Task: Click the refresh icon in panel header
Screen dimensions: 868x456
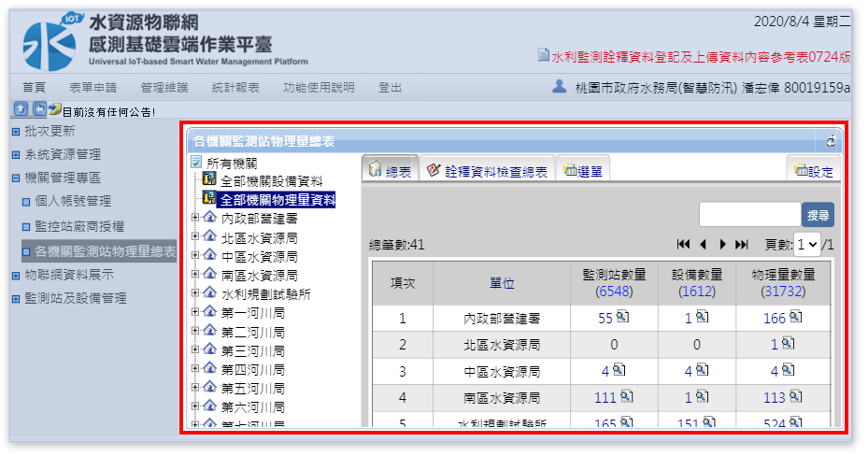Action: [x=831, y=141]
